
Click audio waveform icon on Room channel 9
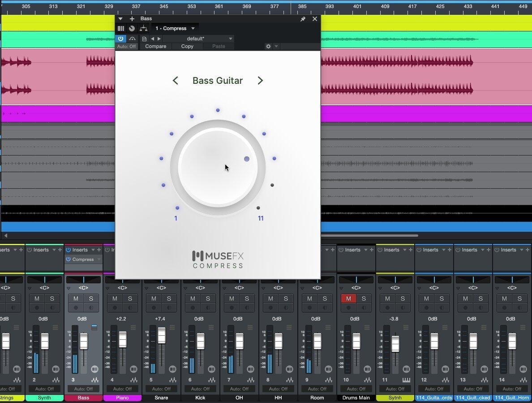click(328, 380)
